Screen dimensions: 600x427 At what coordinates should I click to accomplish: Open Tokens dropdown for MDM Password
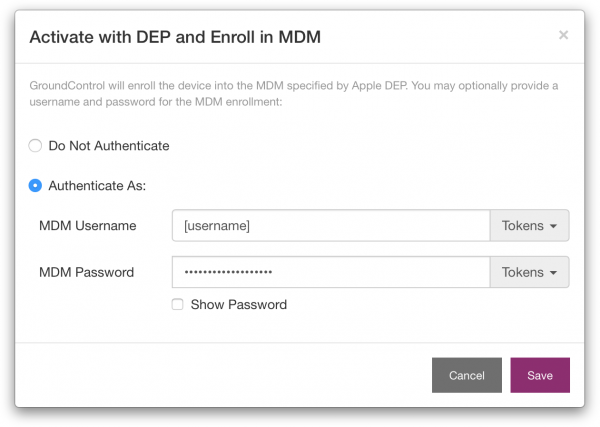[x=530, y=272]
